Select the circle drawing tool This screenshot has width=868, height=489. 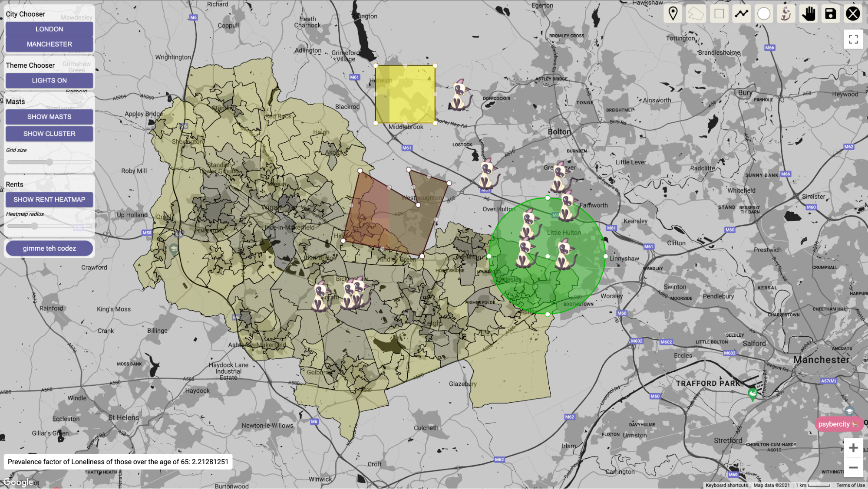(x=764, y=14)
